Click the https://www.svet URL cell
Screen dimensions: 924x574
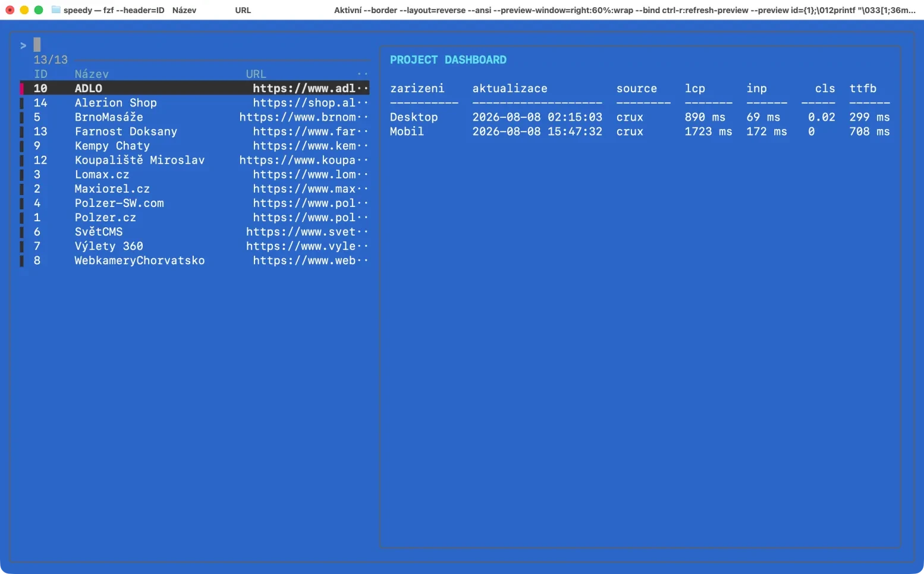point(307,231)
